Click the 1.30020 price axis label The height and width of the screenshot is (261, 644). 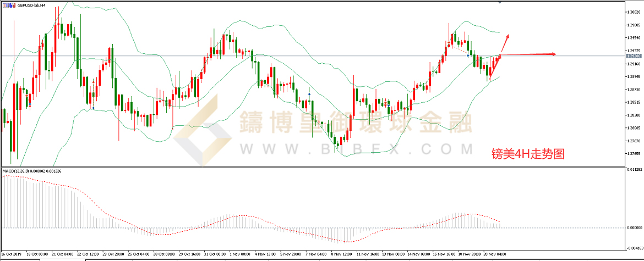point(634,12)
